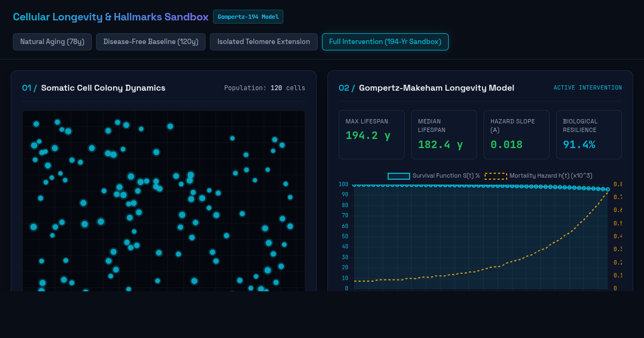Click the Median Lifespan 182.4 y value
The image size is (644, 338).
tap(441, 144)
